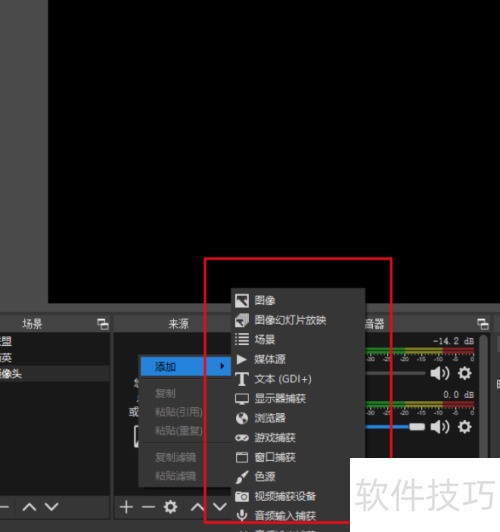
Task: Mute the -14.2 dB audio channel
Action: [x=440, y=373]
